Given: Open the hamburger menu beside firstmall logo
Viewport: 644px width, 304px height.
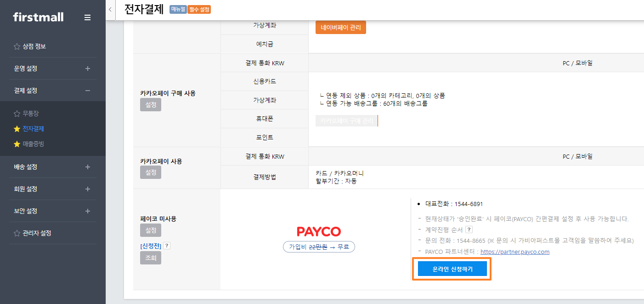Looking at the screenshot, I should (87, 17).
